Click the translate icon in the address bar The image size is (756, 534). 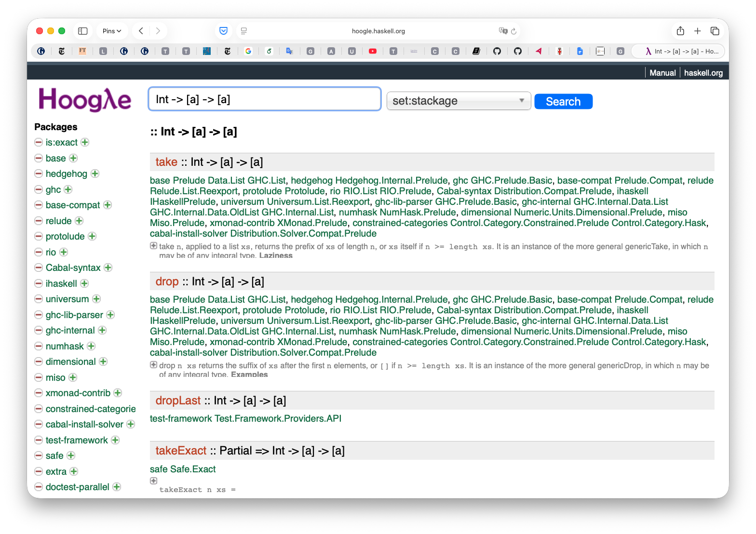point(503,31)
